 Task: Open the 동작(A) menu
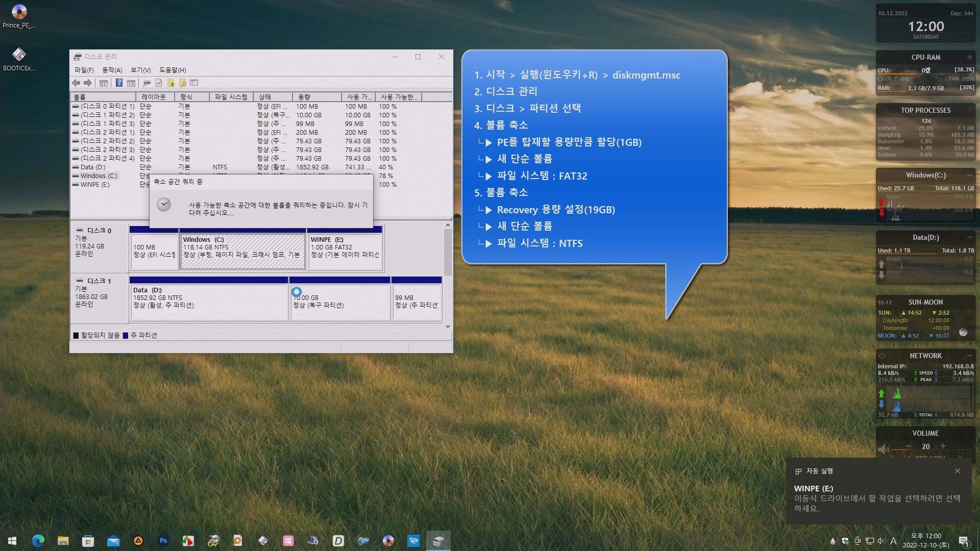tap(112, 70)
